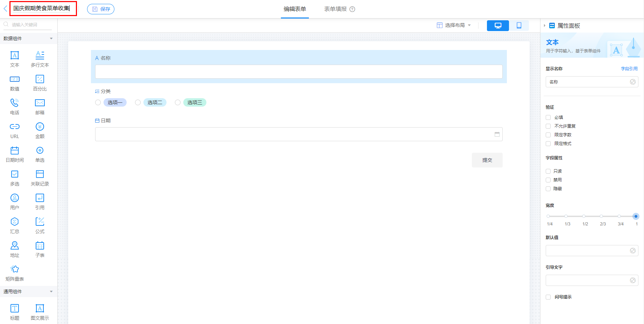The image size is (644, 324).
Task: Set width slider to 3/4
Action: click(619, 216)
